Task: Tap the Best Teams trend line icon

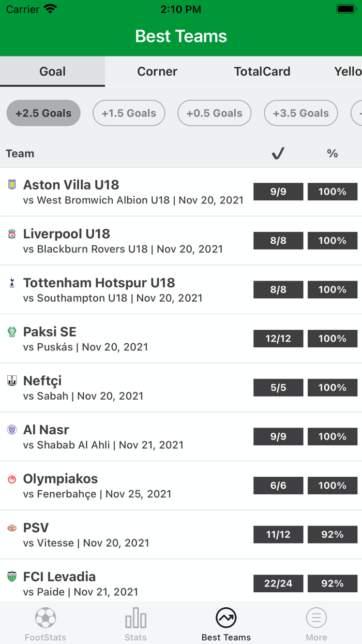Action: point(226,617)
